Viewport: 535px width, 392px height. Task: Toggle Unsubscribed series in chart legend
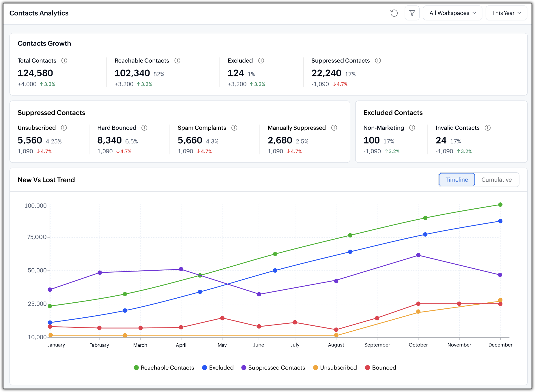(335, 367)
